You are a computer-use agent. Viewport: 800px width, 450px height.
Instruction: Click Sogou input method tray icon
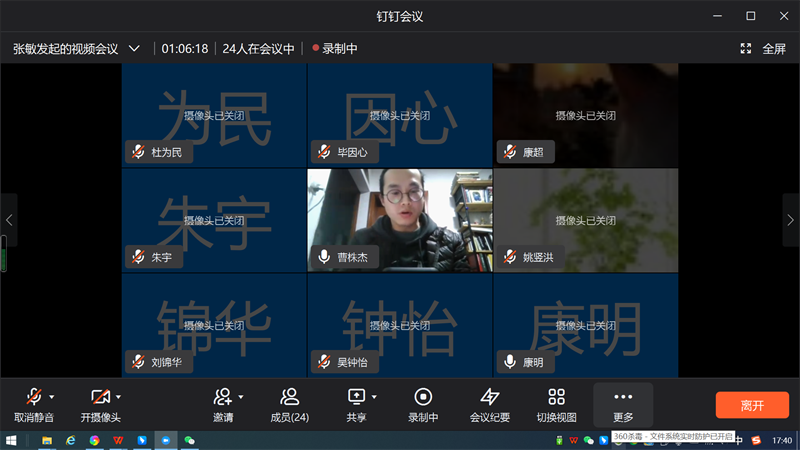[756, 440]
